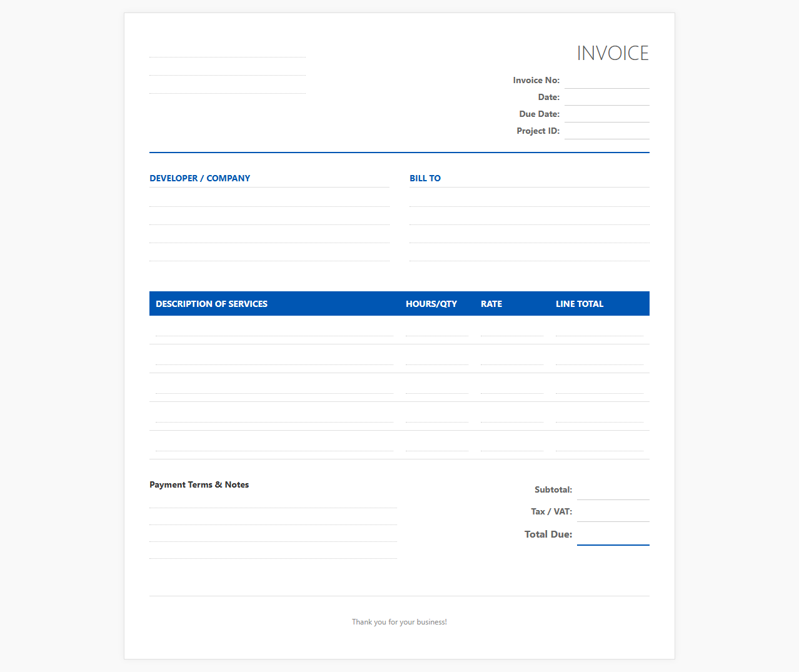This screenshot has height=672, width=799.
Task: Click the Invoice No field
Action: [606, 81]
